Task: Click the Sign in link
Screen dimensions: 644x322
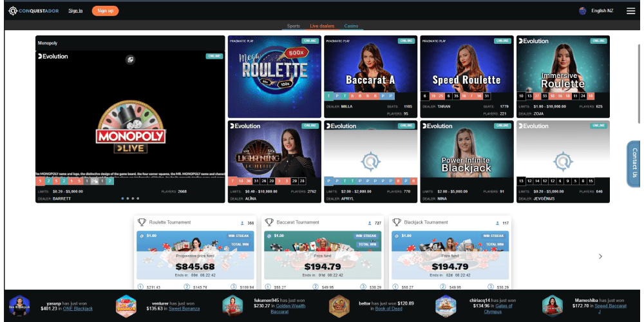Action: tap(75, 11)
